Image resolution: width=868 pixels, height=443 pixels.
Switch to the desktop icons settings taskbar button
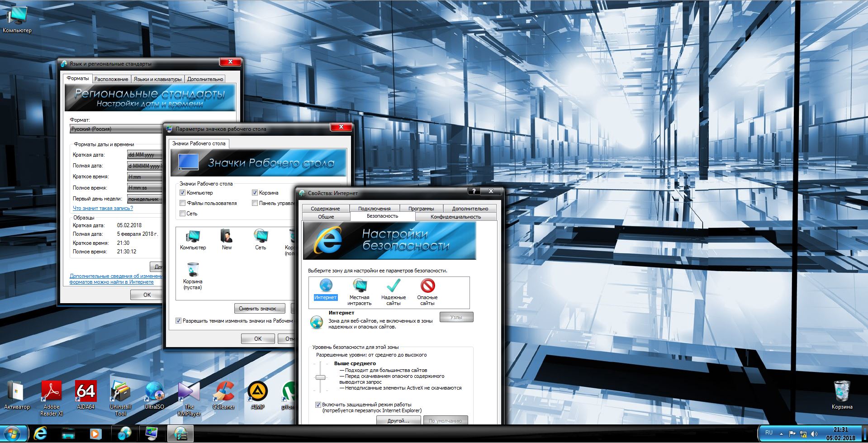click(152, 433)
